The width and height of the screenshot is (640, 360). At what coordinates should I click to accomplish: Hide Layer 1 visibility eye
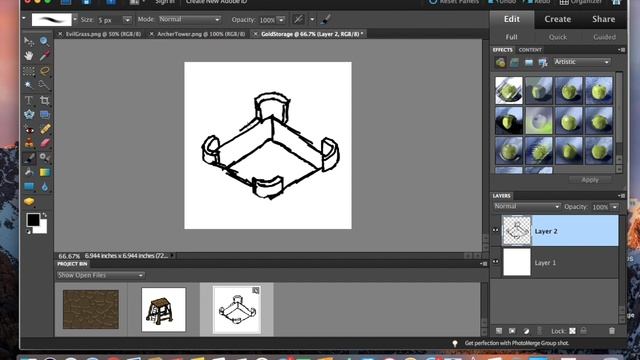point(496,262)
